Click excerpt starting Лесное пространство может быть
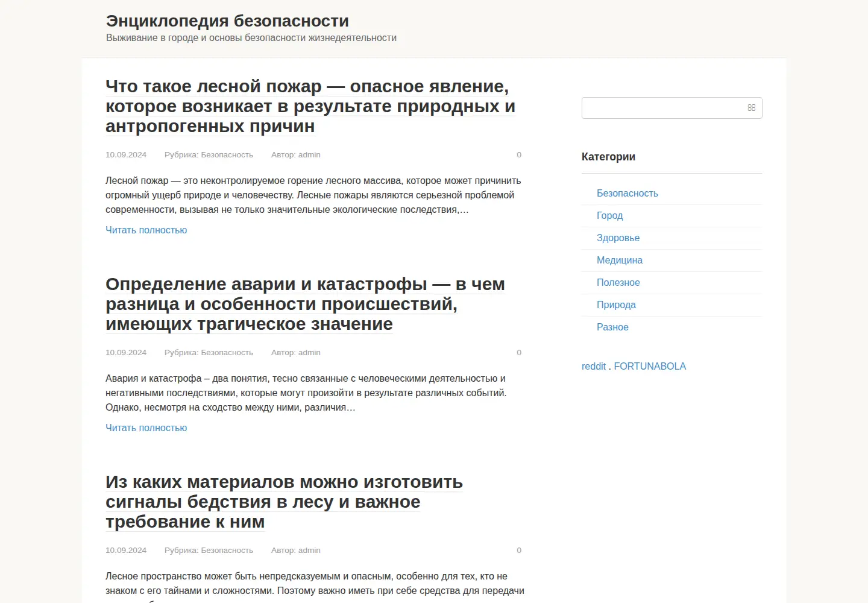Screen dimensions: 868x603 click(315, 586)
